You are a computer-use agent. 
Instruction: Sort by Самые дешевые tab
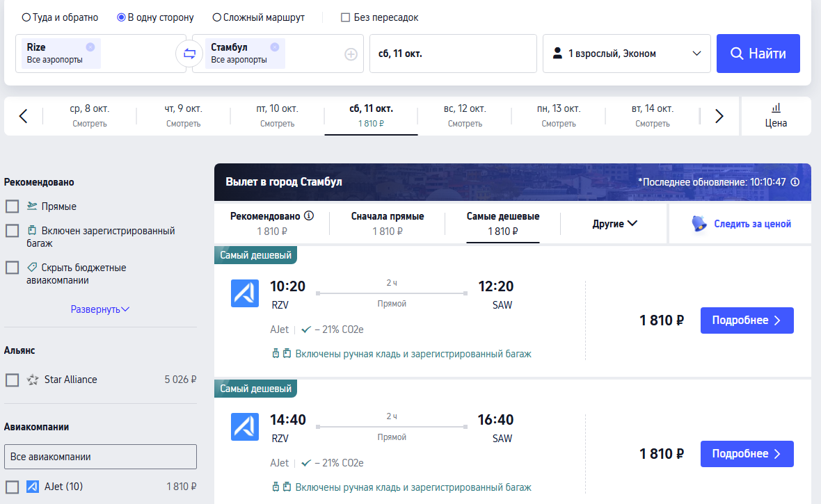click(503, 223)
